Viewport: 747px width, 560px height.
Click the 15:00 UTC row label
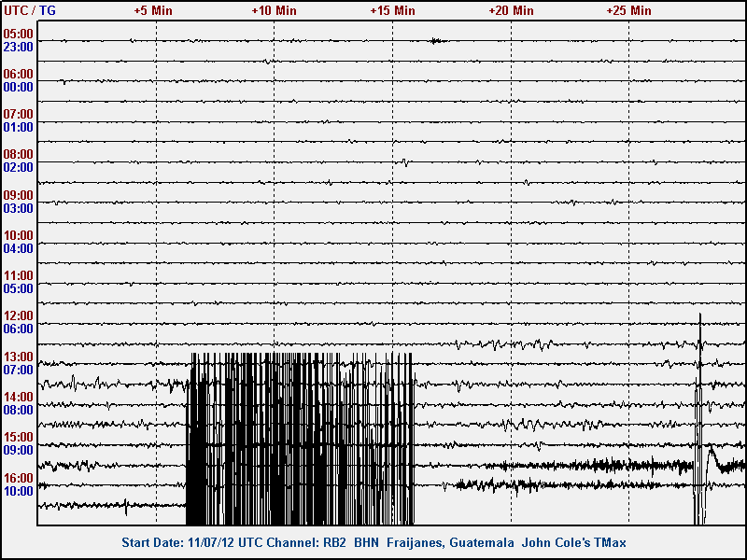click(x=18, y=437)
